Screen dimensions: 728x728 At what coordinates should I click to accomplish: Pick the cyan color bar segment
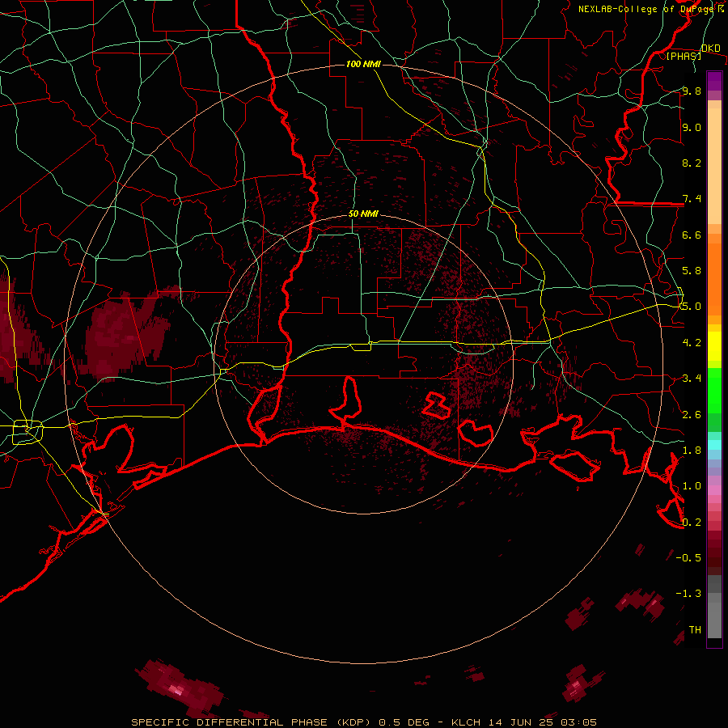click(714, 444)
